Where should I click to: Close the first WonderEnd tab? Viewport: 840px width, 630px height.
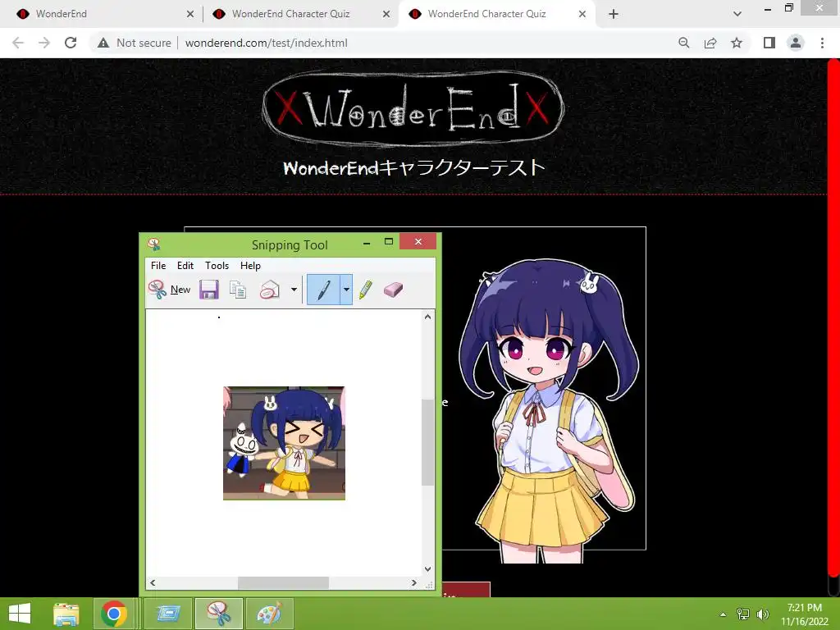coord(190,15)
